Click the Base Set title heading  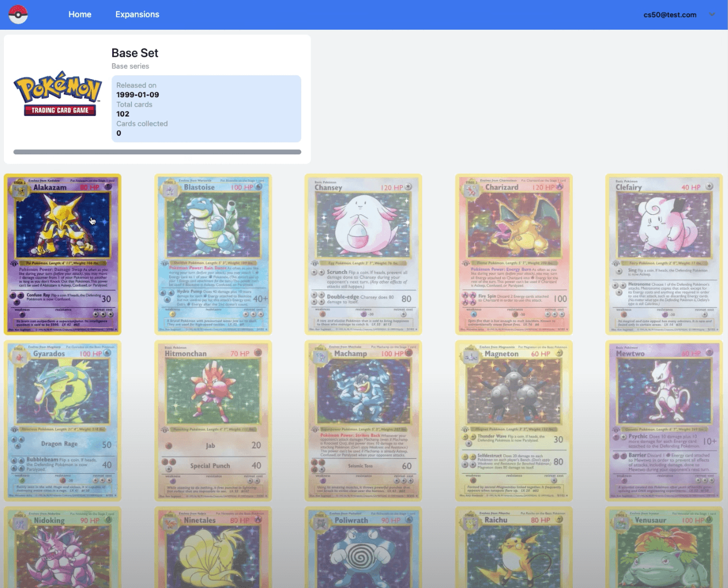point(135,53)
